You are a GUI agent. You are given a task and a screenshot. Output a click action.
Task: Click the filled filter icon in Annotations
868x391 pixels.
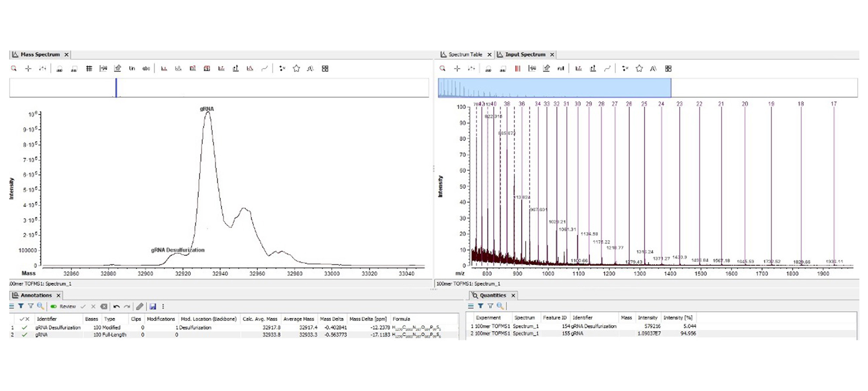(21, 306)
